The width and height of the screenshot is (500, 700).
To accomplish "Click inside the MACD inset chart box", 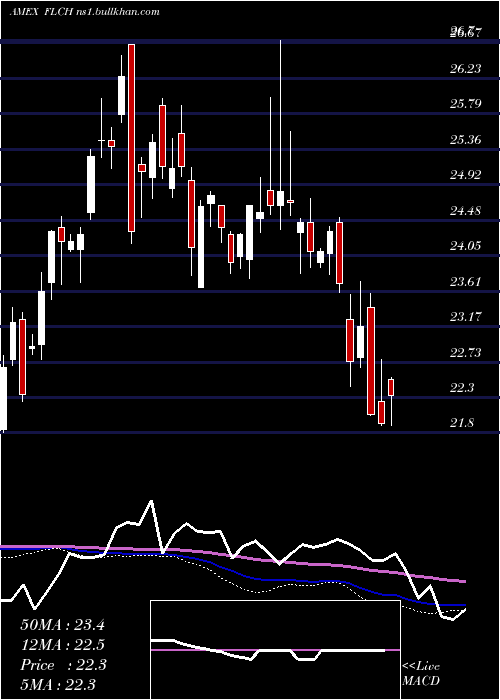I will pos(275,650).
